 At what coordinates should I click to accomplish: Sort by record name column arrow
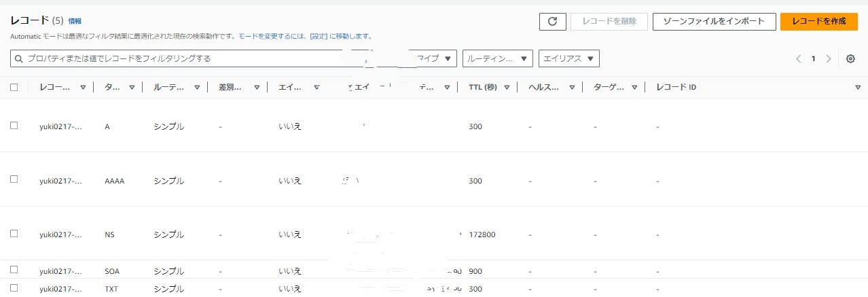click(x=83, y=88)
